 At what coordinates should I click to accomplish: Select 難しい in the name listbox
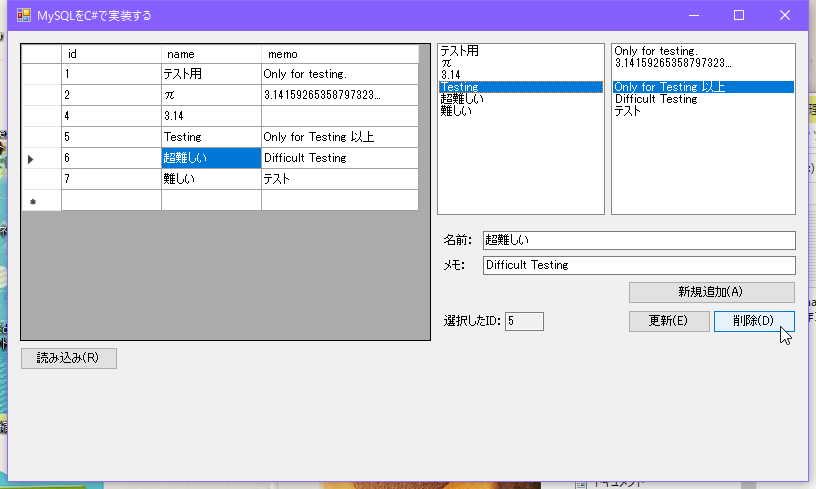coord(520,111)
